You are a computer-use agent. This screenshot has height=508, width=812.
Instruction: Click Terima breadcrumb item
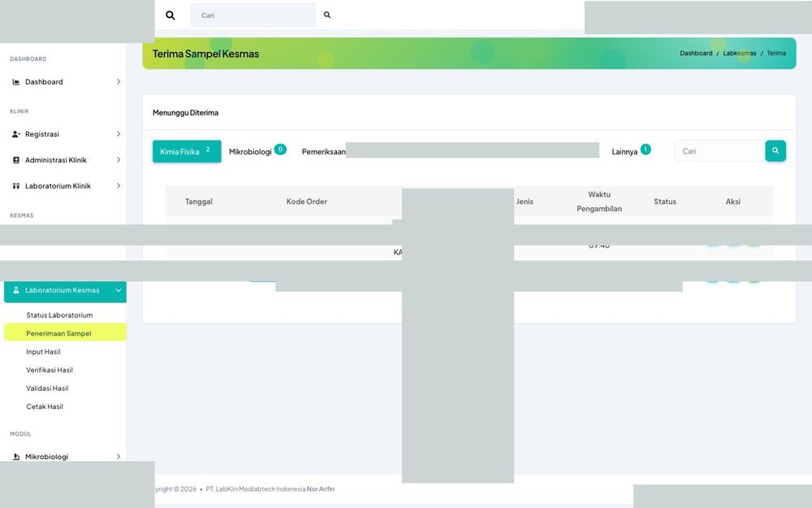pos(776,54)
